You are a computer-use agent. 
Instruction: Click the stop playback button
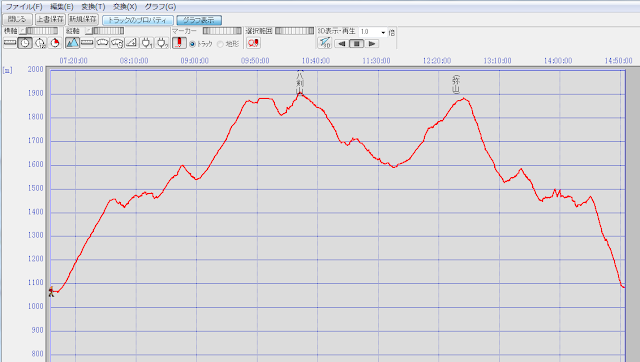coord(357,43)
